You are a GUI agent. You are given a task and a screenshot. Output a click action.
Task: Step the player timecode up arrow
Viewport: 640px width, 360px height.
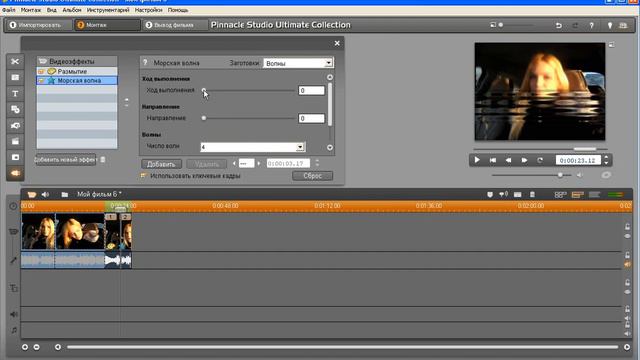pos(606,158)
